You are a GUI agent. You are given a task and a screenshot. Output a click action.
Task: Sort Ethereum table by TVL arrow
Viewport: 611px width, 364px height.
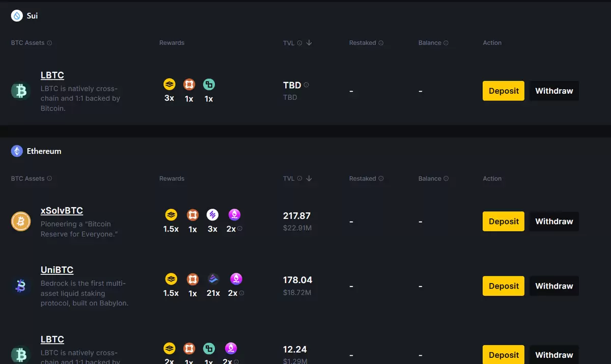click(309, 179)
